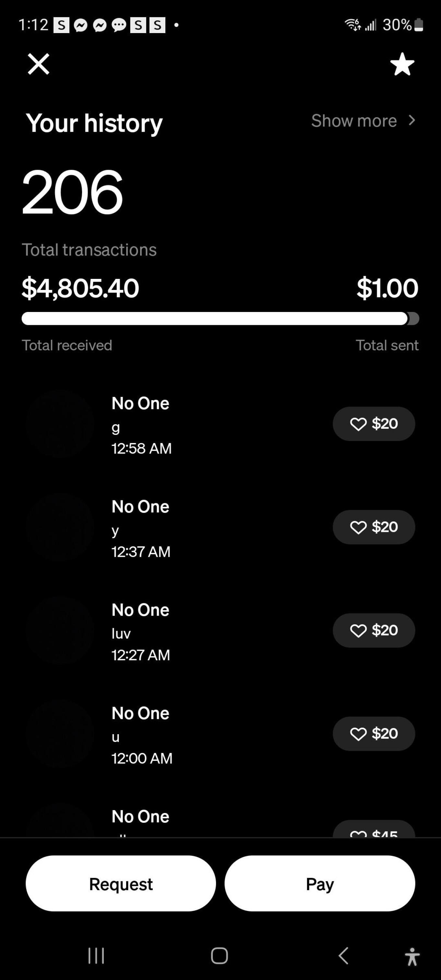
Task: Tap the Messenger notification icon in status bar
Action: click(x=80, y=26)
